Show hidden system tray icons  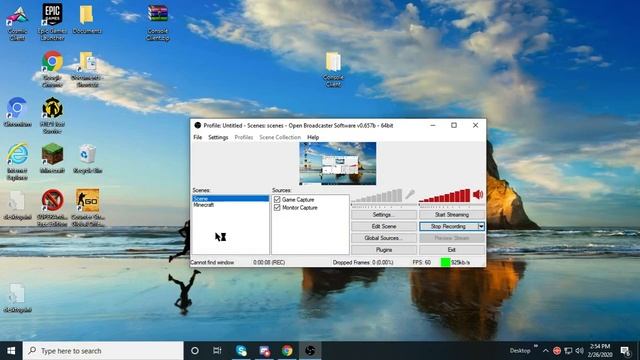pos(546,351)
